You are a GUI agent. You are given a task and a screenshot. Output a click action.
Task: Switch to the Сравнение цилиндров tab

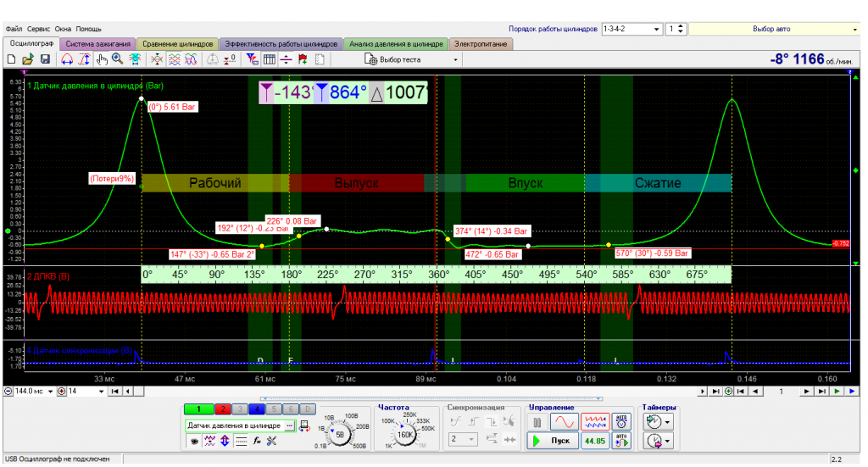tap(177, 44)
